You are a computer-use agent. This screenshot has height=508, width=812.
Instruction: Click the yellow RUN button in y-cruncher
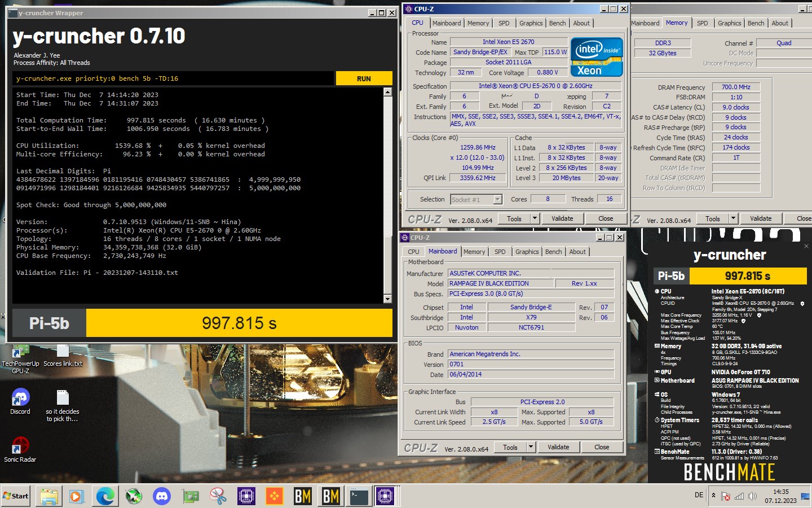point(364,78)
